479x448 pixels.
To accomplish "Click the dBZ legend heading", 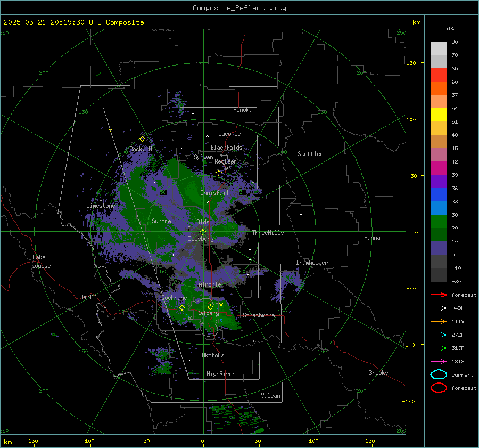I will (x=451, y=28).
